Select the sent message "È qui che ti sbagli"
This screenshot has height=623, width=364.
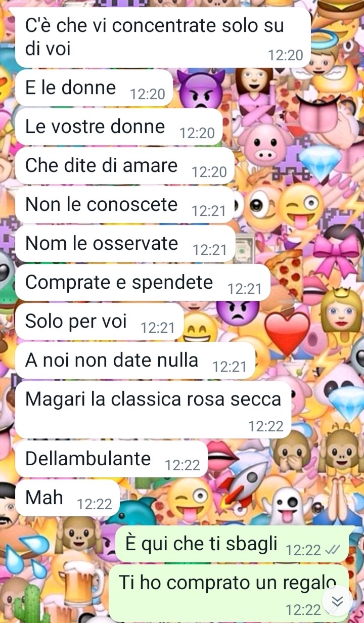[232, 544]
